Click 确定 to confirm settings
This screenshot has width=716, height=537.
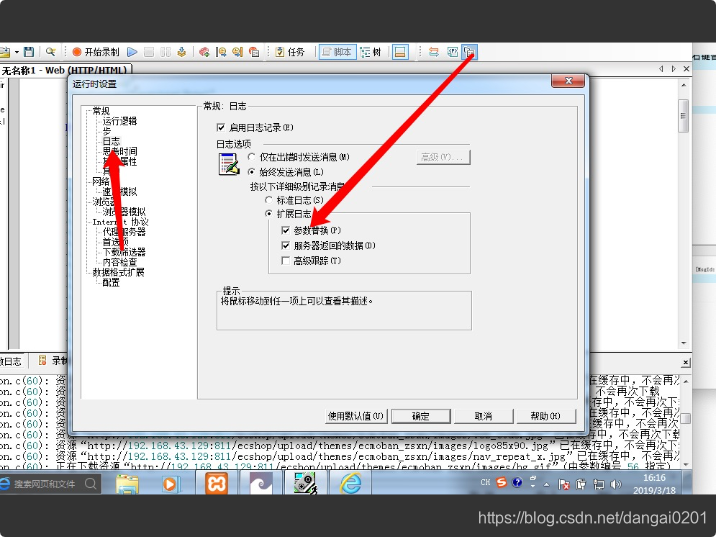(421, 416)
